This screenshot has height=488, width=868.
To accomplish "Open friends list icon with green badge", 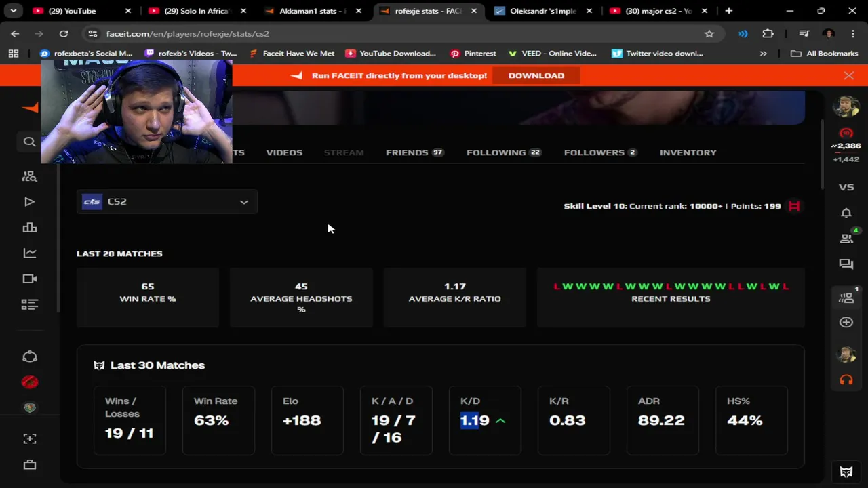I will [x=846, y=238].
